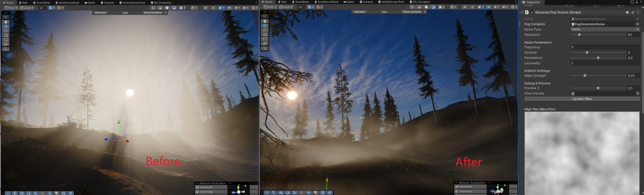This screenshot has width=644, height=195.
Task: Open the script help icon in the Inspector
Action: pyautogui.click(x=627, y=12)
